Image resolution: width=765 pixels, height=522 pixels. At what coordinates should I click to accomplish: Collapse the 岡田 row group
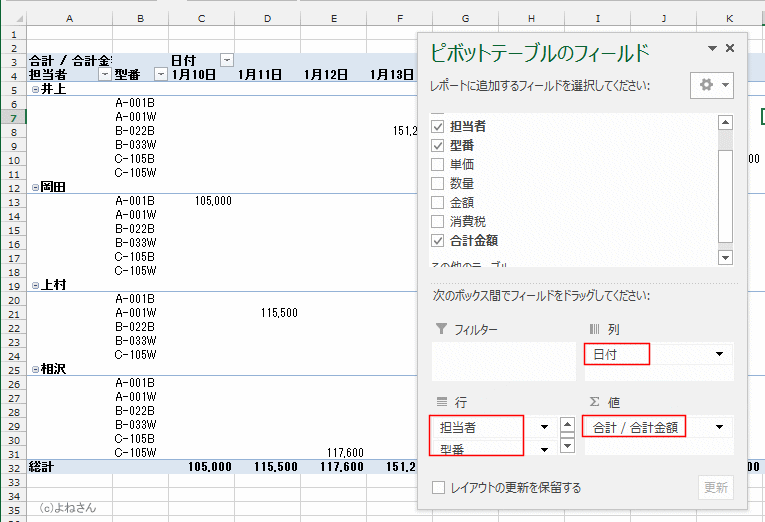[36, 187]
